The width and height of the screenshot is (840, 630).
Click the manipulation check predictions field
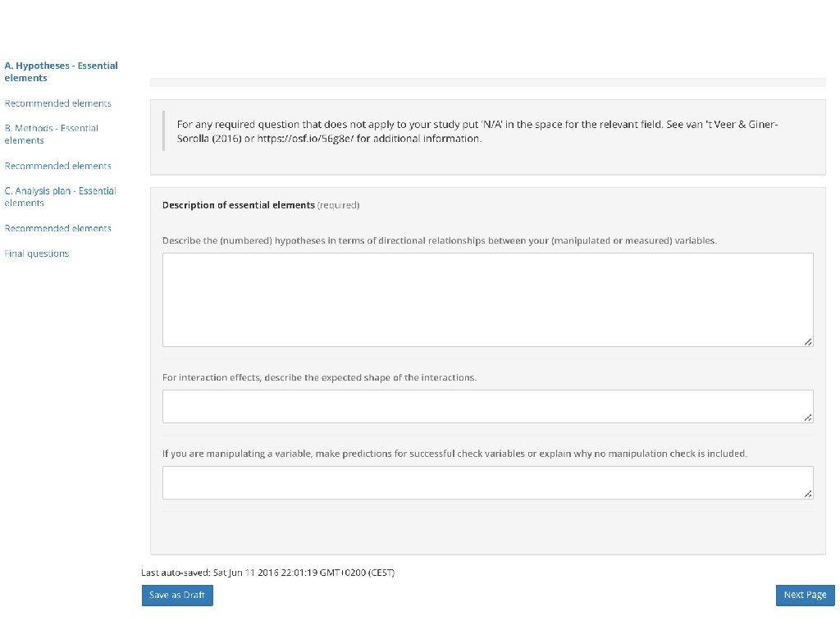coord(487,482)
